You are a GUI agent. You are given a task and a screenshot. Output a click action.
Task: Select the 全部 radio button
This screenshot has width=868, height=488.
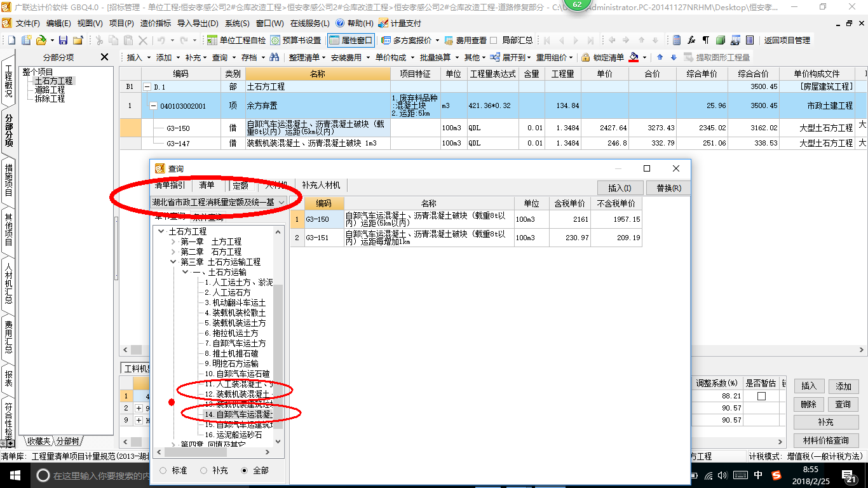pos(245,470)
